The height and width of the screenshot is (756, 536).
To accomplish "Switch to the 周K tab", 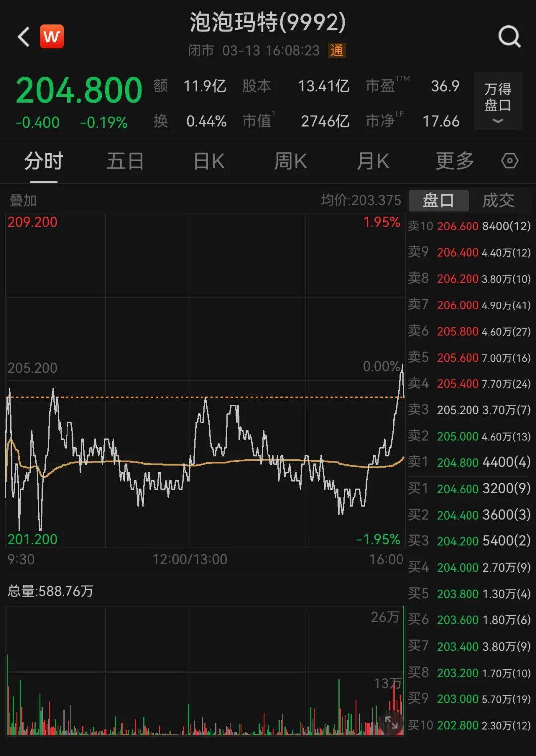I will point(290,161).
